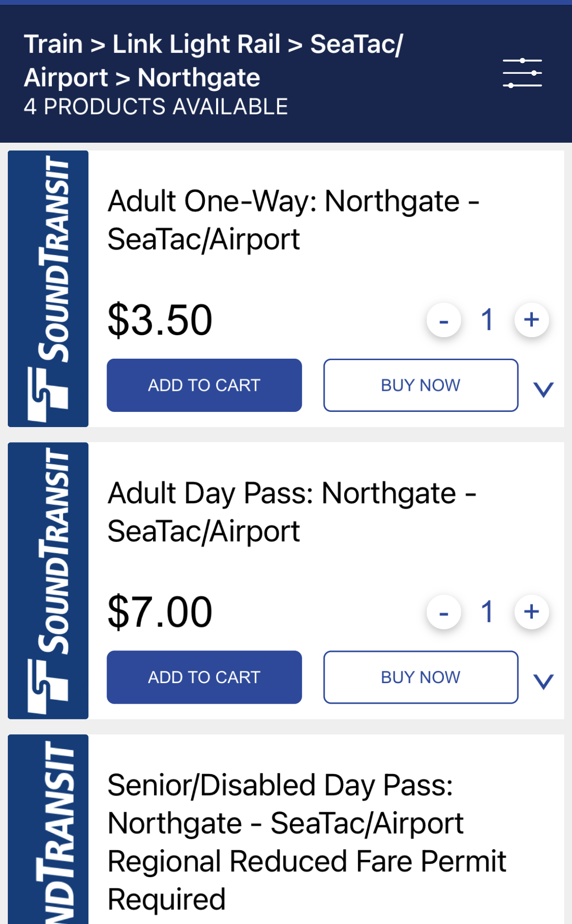This screenshot has width=572, height=924.
Task: Tap the $7.00 price label
Action: [160, 612]
